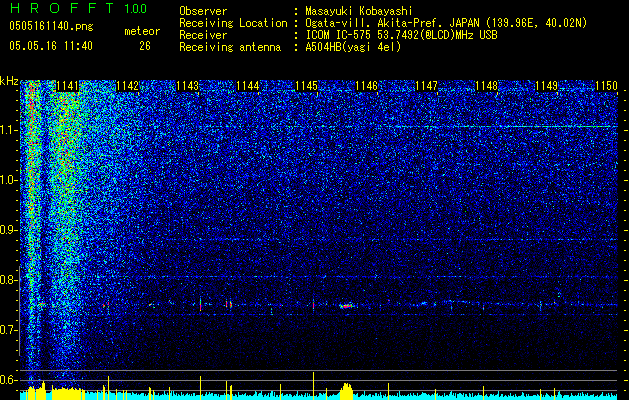Click the version number 1.00
The height and width of the screenshot is (400, 629).
(135, 9)
